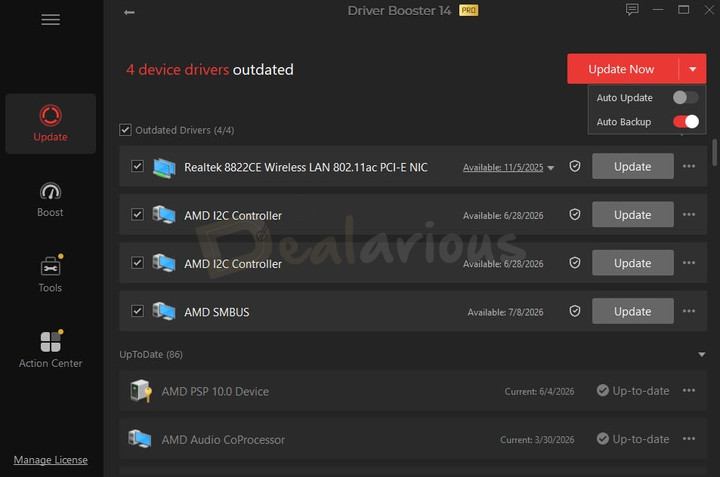Click the Update Now button
The height and width of the screenshot is (477, 720).
click(x=621, y=69)
